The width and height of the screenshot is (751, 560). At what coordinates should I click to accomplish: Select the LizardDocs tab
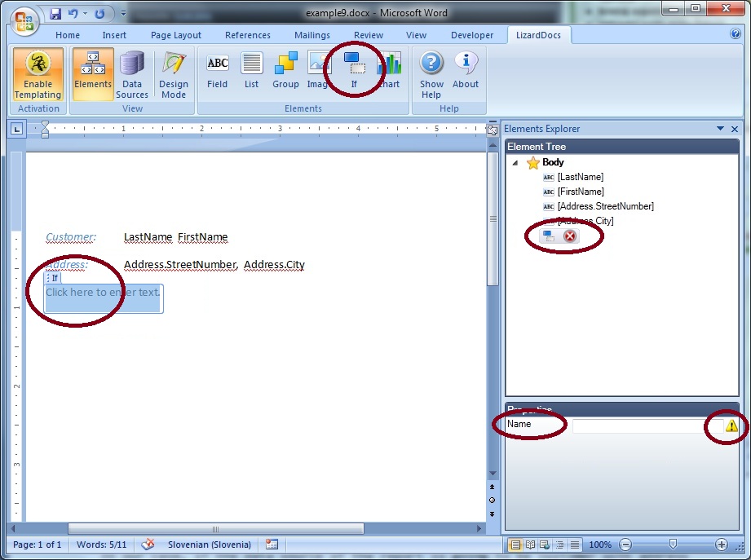[538, 35]
